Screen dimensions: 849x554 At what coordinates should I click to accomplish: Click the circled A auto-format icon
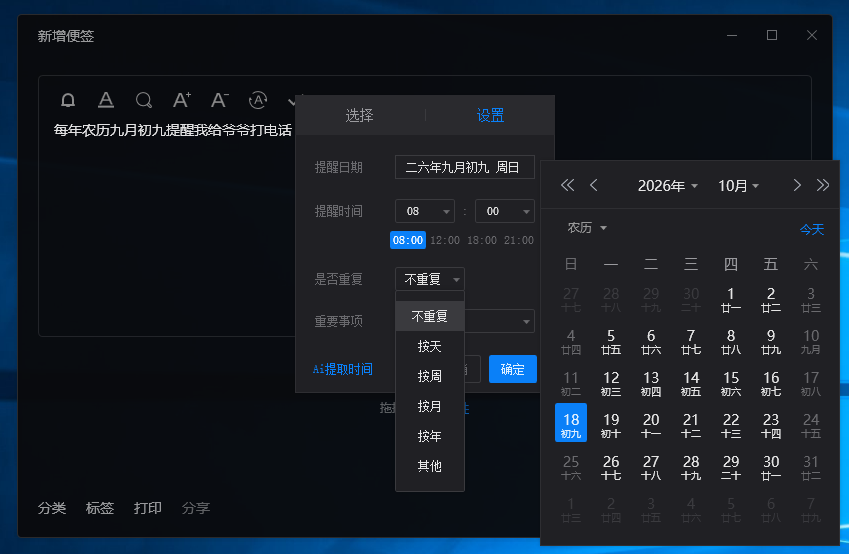click(258, 100)
